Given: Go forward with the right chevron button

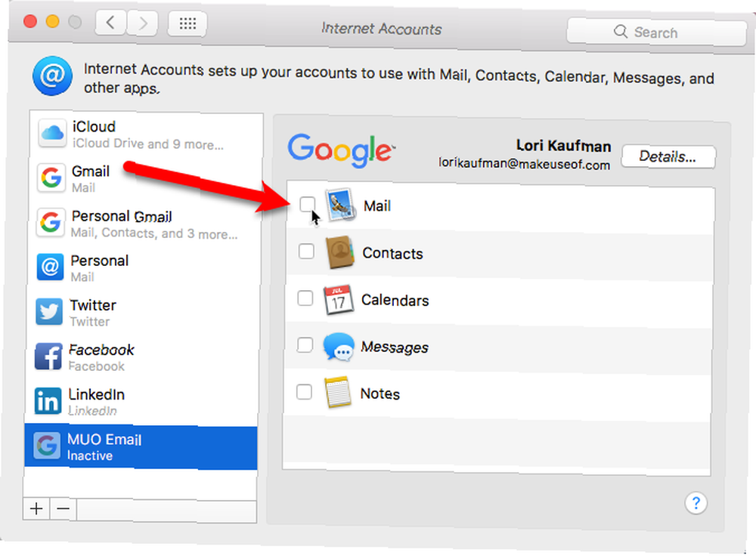Looking at the screenshot, I should 143,23.
